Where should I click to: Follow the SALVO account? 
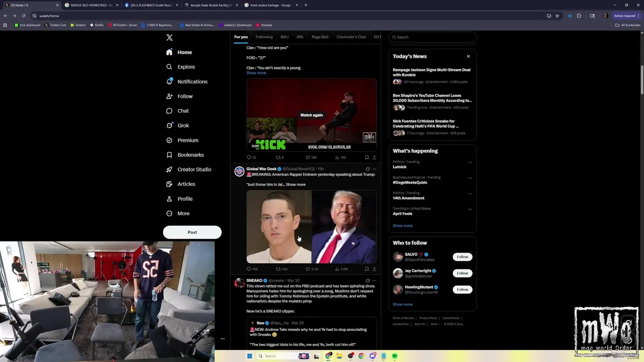click(462, 257)
